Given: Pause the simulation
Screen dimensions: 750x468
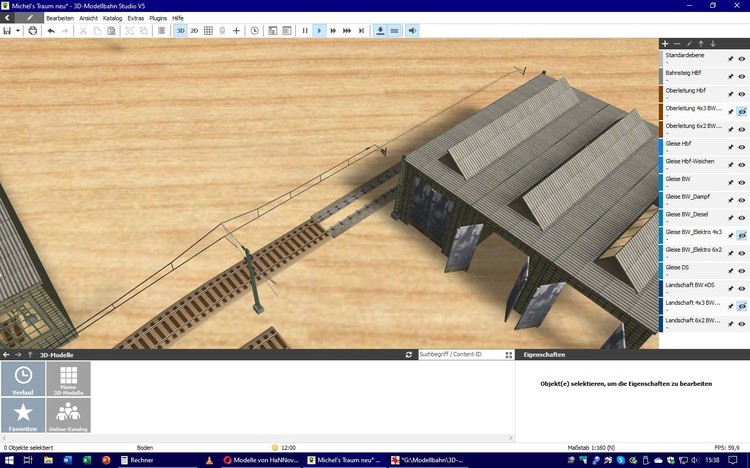Looking at the screenshot, I should [x=305, y=31].
